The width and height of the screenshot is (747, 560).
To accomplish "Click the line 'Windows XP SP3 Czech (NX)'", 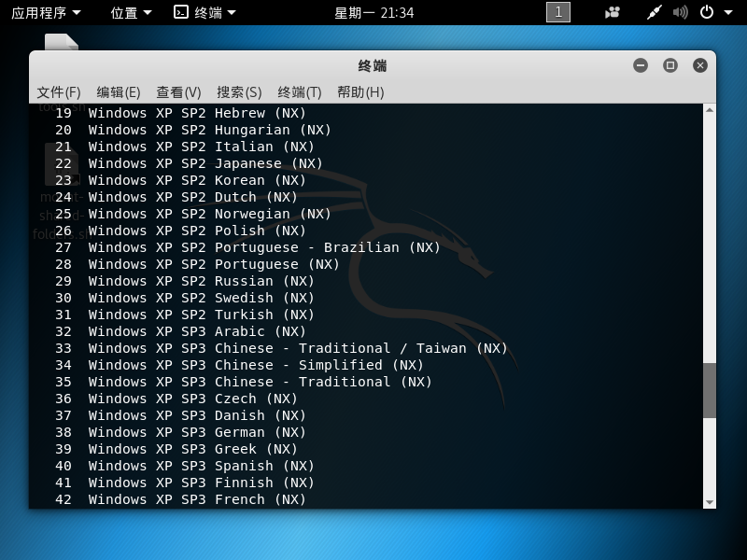I will coord(193,399).
